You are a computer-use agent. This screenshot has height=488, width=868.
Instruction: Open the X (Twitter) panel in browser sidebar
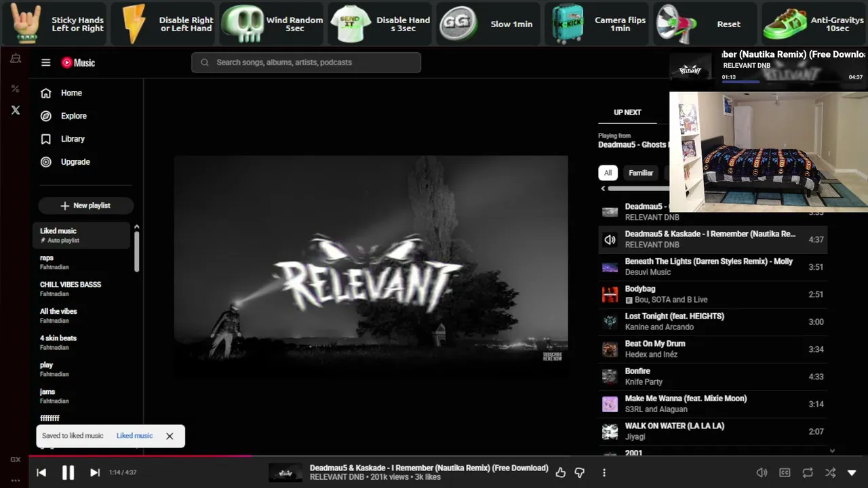tap(16, 110)
